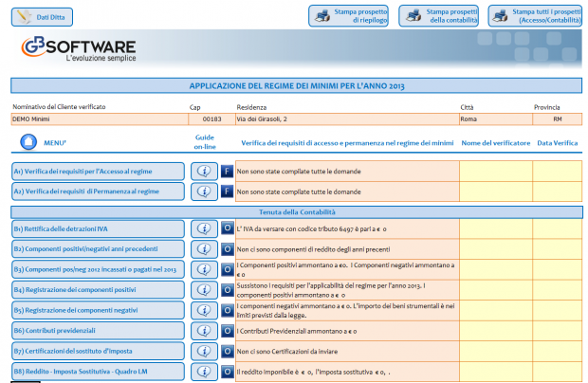Click the Città field Roma
This screenshot has height=383, width=588.
[496, 119]
